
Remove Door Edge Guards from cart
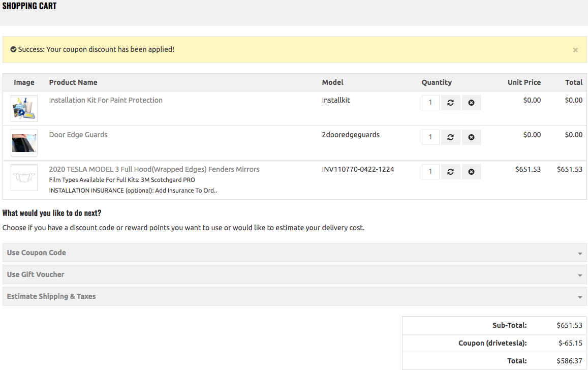click(x=471, y=137)
